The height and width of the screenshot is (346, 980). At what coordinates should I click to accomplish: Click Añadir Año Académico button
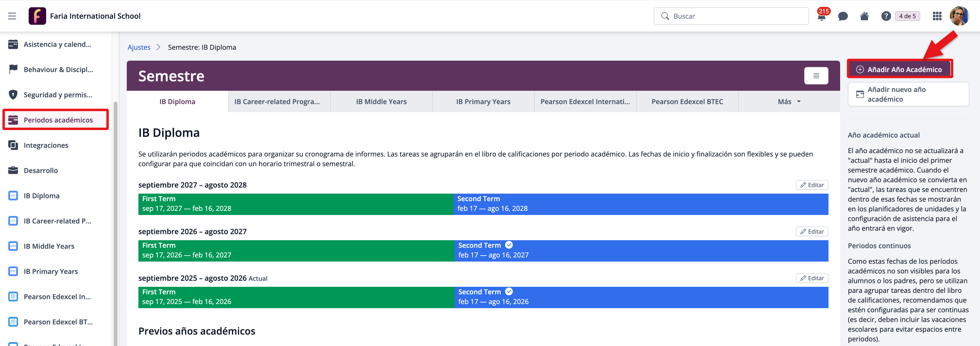click(x=900, y=69)
